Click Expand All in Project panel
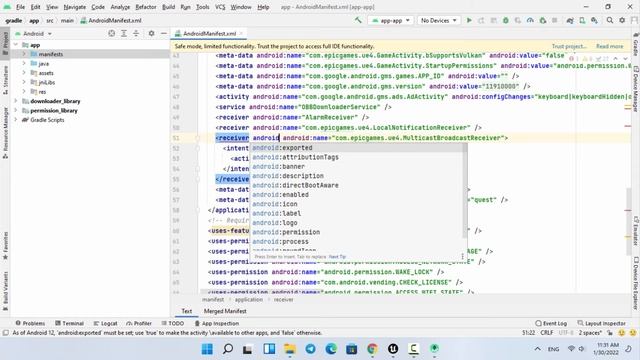Image resolution: width=640 pixels, height=360 pixels. (124, 33)
